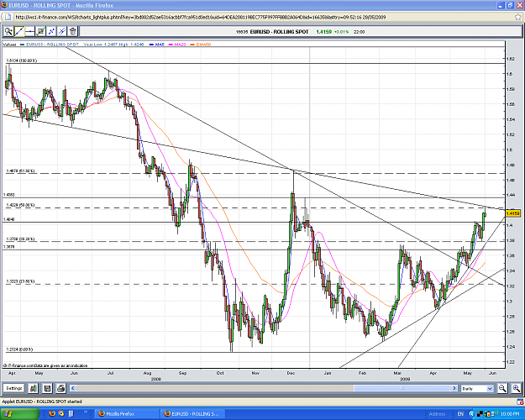Viewport: 525px width, 420px height.
Task: Click the MA20 legend label
Action: [x=180, y=45]
